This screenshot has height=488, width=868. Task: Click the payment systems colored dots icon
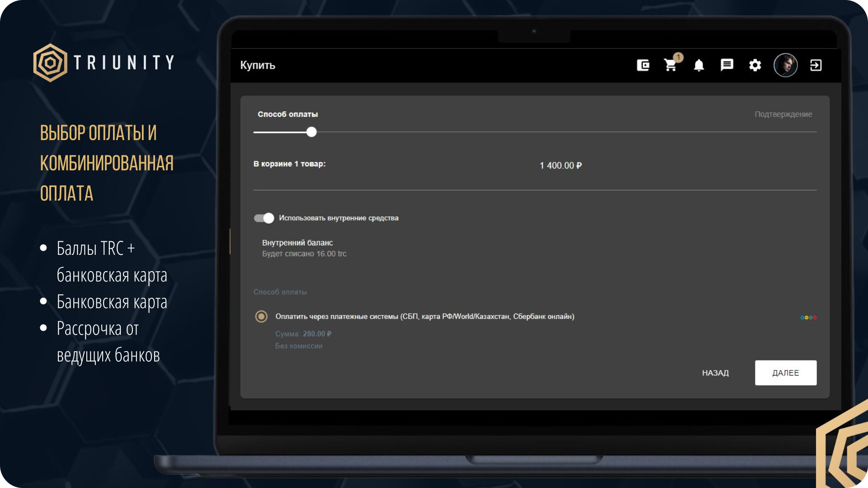click(808, 317)
